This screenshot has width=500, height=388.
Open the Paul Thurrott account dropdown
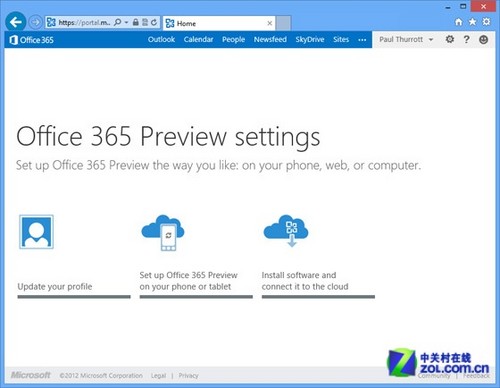406,39
